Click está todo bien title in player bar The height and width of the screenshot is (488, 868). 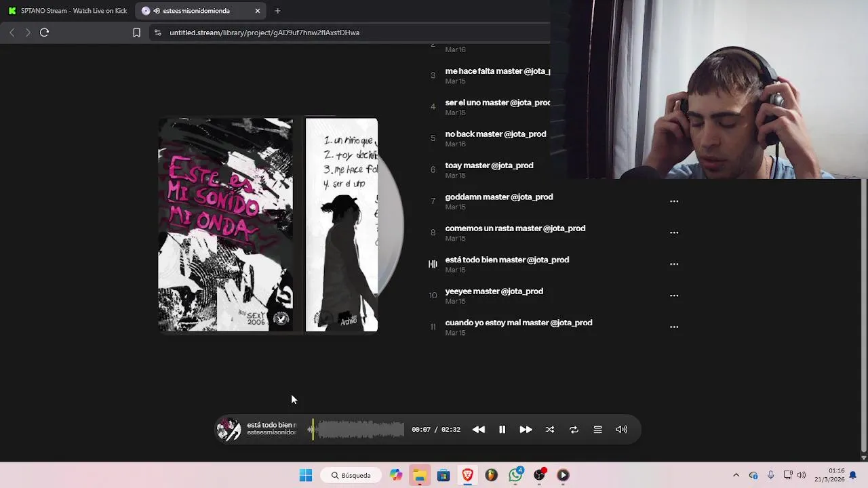(271, 425)
